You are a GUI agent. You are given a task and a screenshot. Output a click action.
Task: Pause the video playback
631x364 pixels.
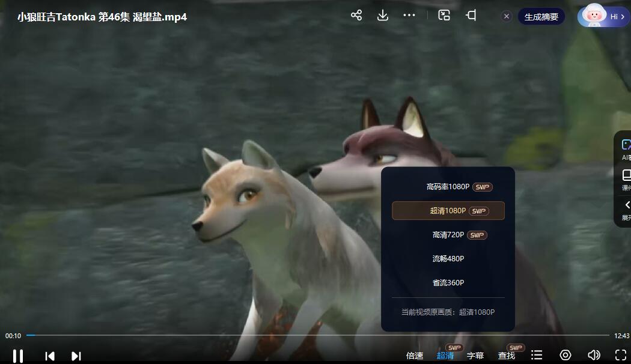coord(17,356)
